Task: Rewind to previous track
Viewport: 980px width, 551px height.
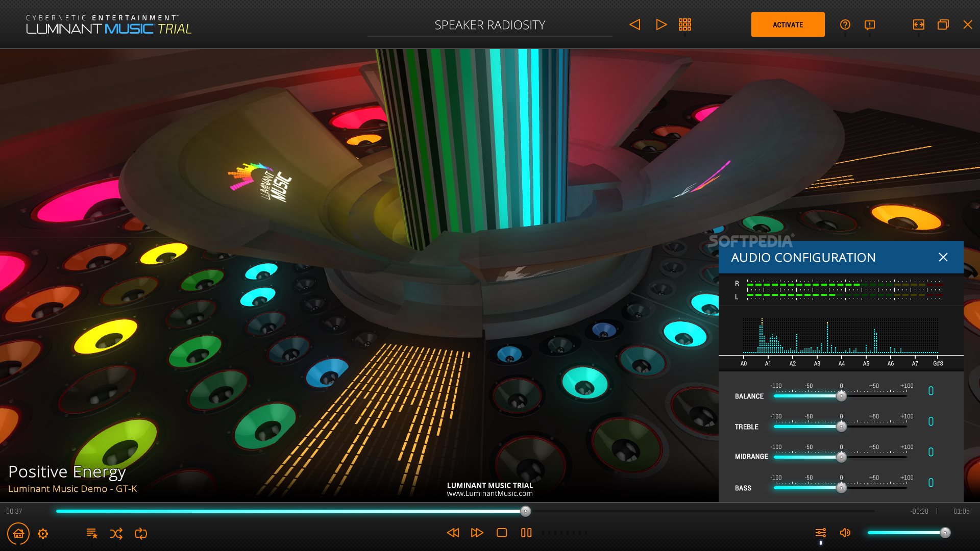Action: [453, 533]
